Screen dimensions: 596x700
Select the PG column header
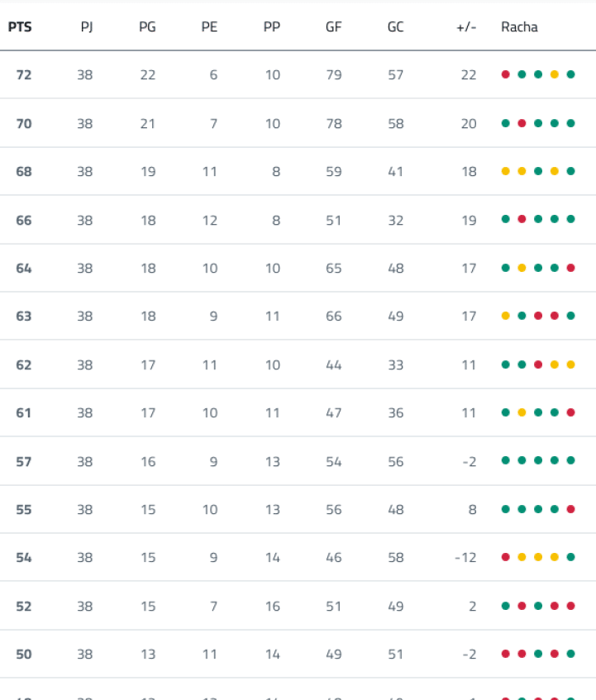[x=147, y=27]
